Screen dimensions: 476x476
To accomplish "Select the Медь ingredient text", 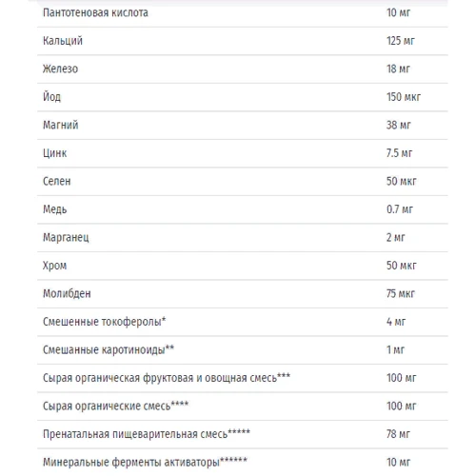I will click(x=55, y=209).
